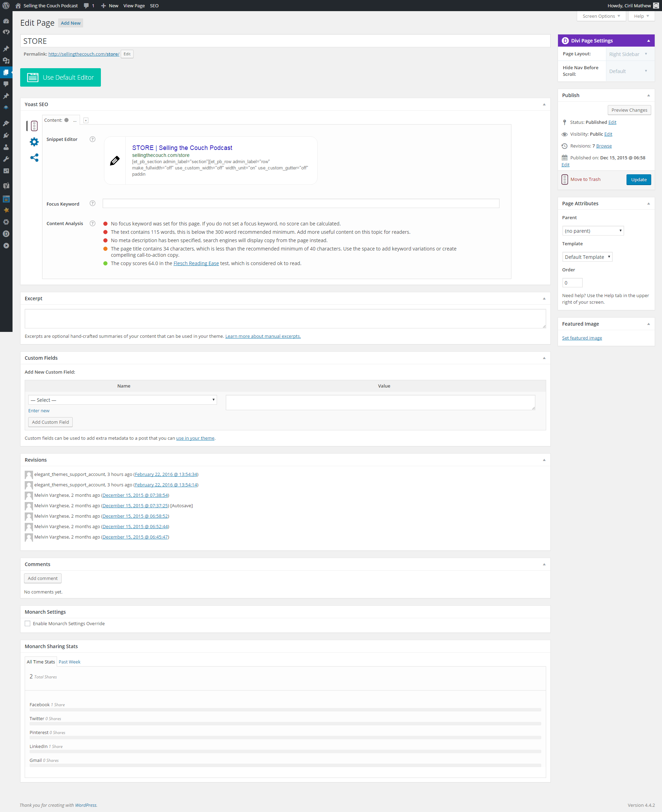Screen dimensions: 662x812
Task: Click the Move to Trash link
Action: 585,179
